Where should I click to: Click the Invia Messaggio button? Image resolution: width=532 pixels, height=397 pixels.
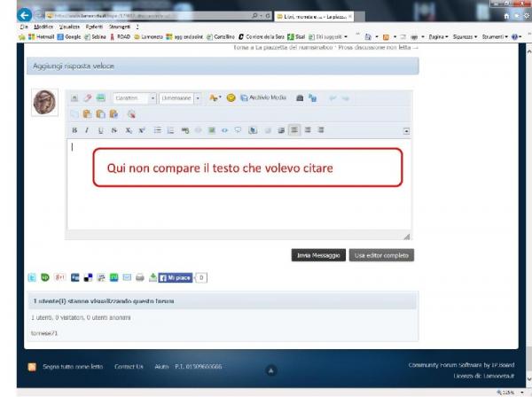pos(317,254)
